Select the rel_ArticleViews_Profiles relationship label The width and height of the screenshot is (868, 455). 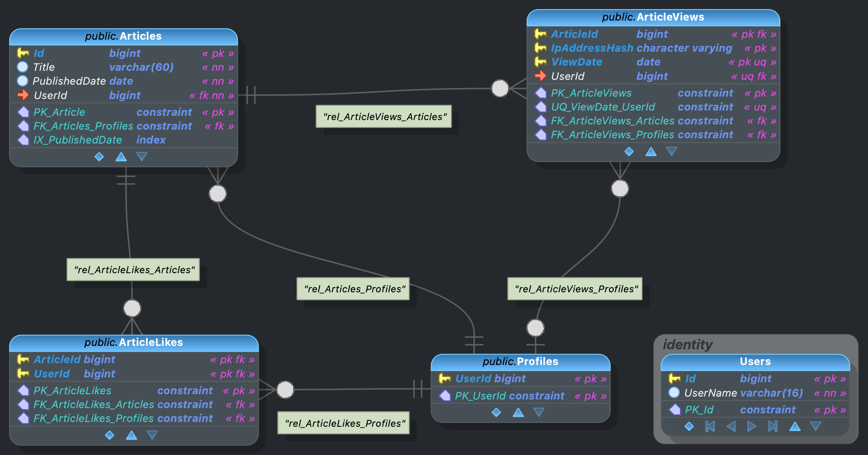(x=575, y=289)
